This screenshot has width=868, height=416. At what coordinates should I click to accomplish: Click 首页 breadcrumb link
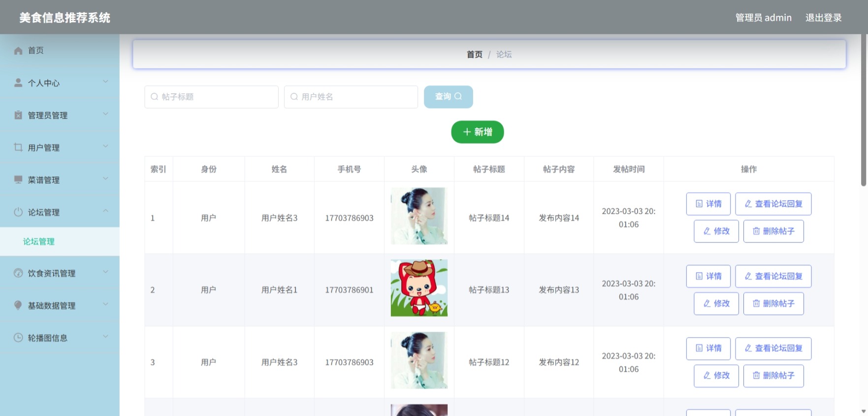[475, 54]
